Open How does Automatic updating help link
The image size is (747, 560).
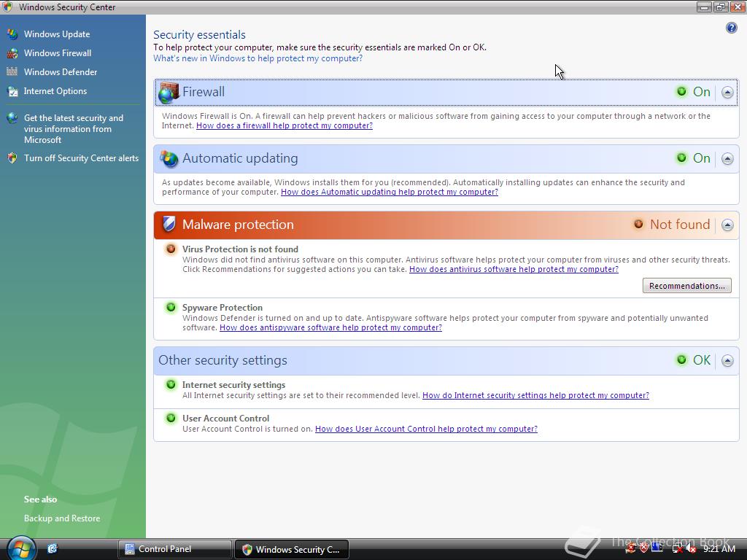(x=390, y=192)
